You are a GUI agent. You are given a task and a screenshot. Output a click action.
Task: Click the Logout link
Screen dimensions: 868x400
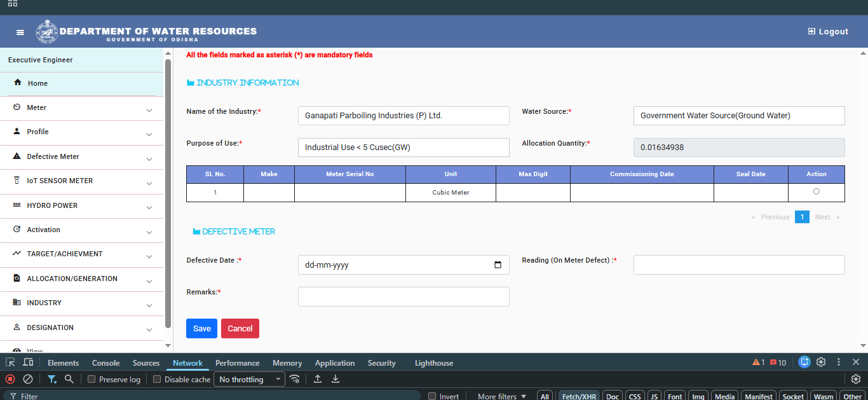828,31
